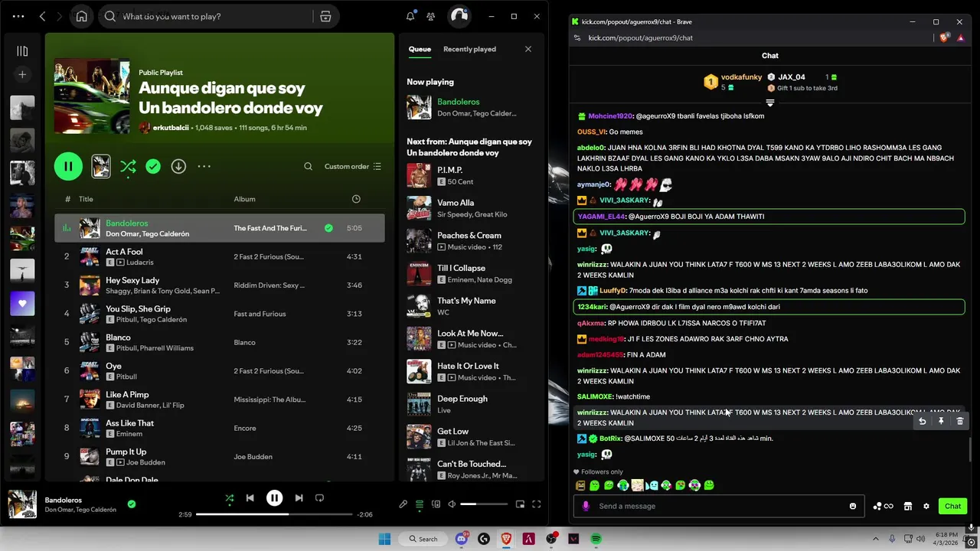Sort tracks by the Title column header
Screen dimensions: 980x551
86,199
